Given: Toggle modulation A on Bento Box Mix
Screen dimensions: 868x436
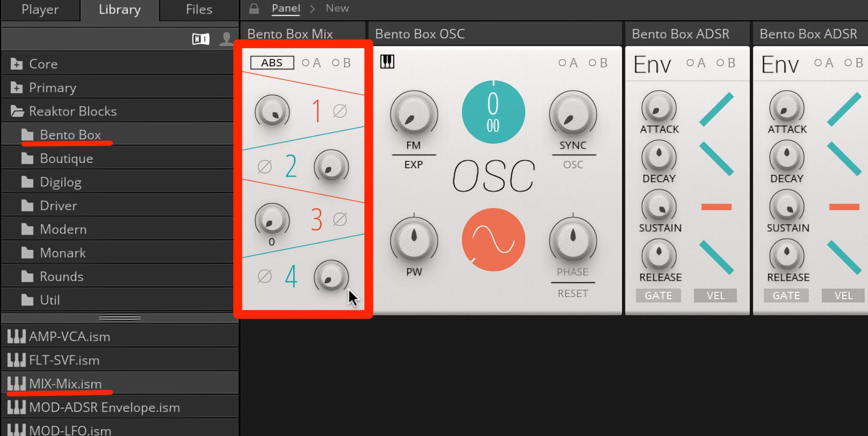Looking at the screenshot, I should coord(311,63).
